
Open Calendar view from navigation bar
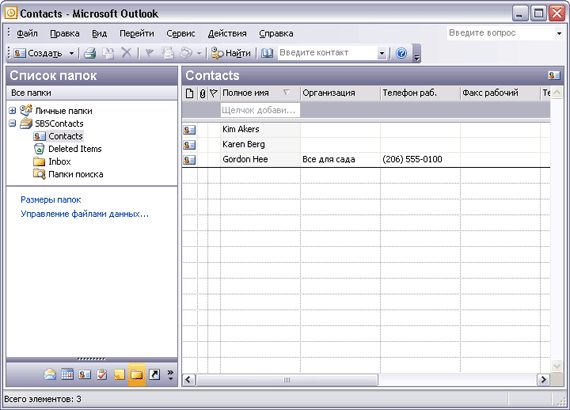(67, 374)
